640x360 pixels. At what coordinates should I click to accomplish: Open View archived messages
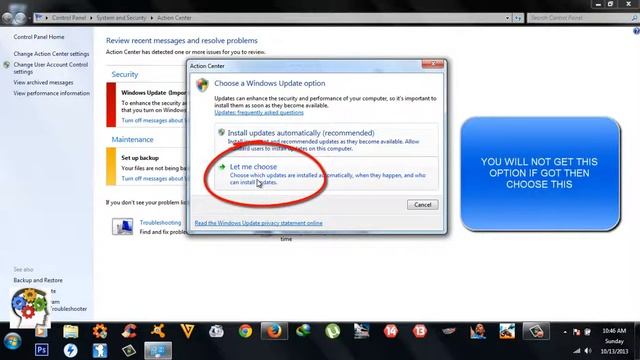43,82
